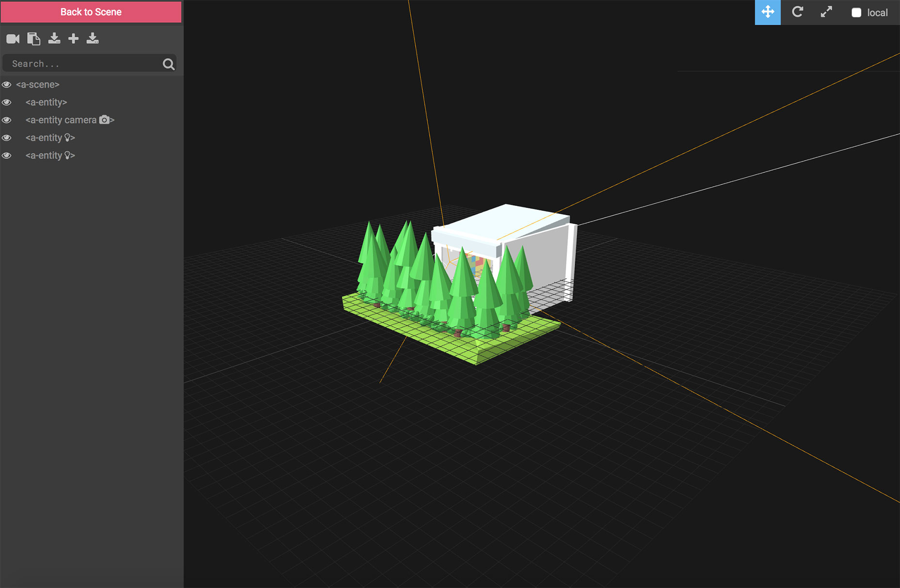Activate the translate gizmo tool

(768, 12)
